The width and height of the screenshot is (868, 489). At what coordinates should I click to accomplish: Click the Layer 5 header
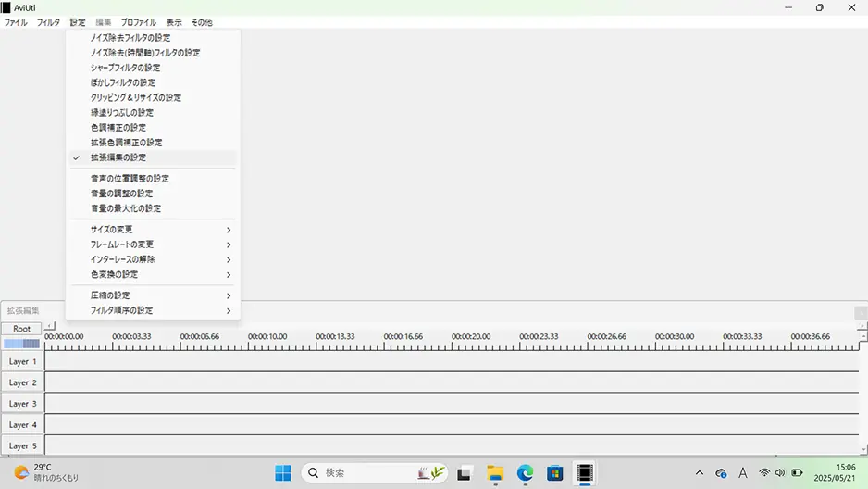pos(22,445)
